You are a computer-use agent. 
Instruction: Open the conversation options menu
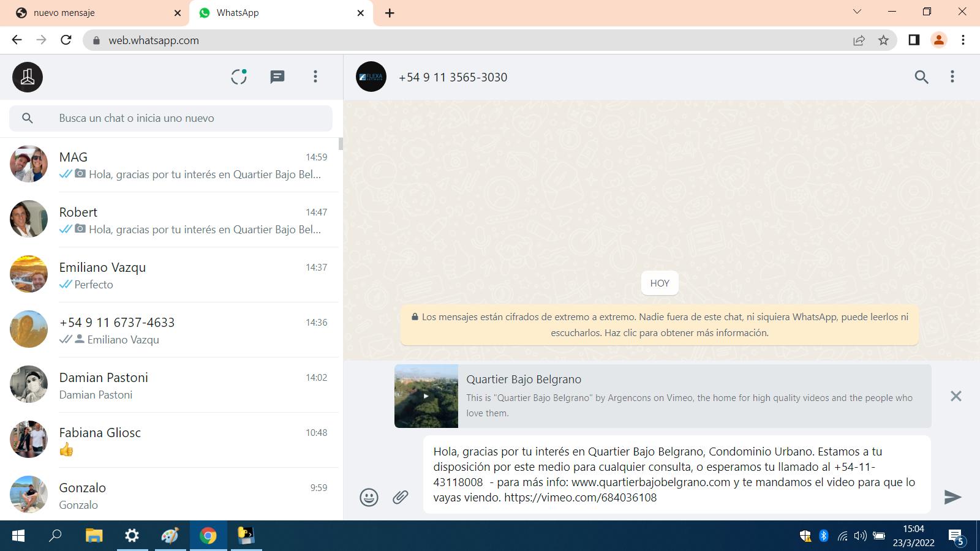pos(952,77)
